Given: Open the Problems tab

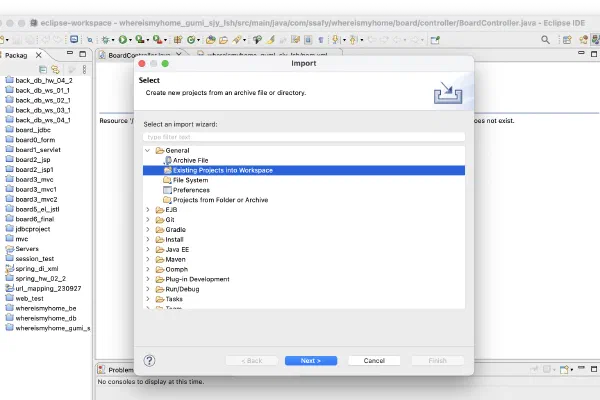Looking at the screenshot, I should click(x=117, y=369).
